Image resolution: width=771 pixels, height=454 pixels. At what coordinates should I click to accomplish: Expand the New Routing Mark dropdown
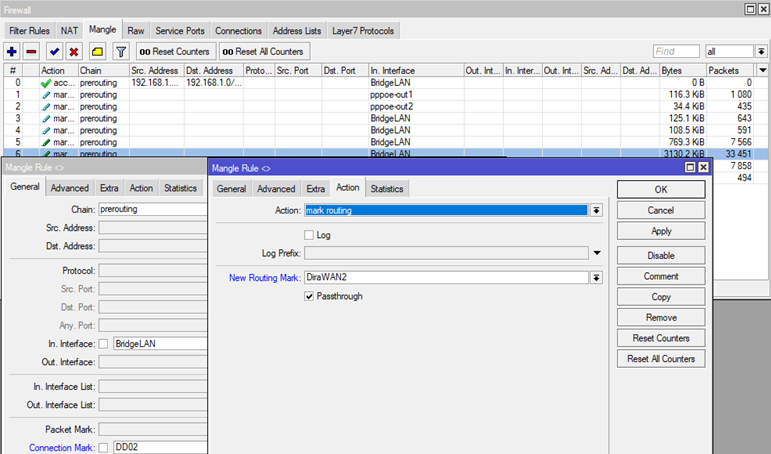(596, 278)
